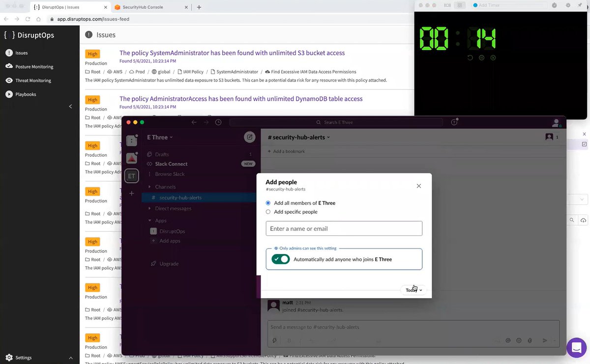This screenshot has height=364, width=590.
Task: Open Slack Connect in the sidebar
Action: (171, 164)
